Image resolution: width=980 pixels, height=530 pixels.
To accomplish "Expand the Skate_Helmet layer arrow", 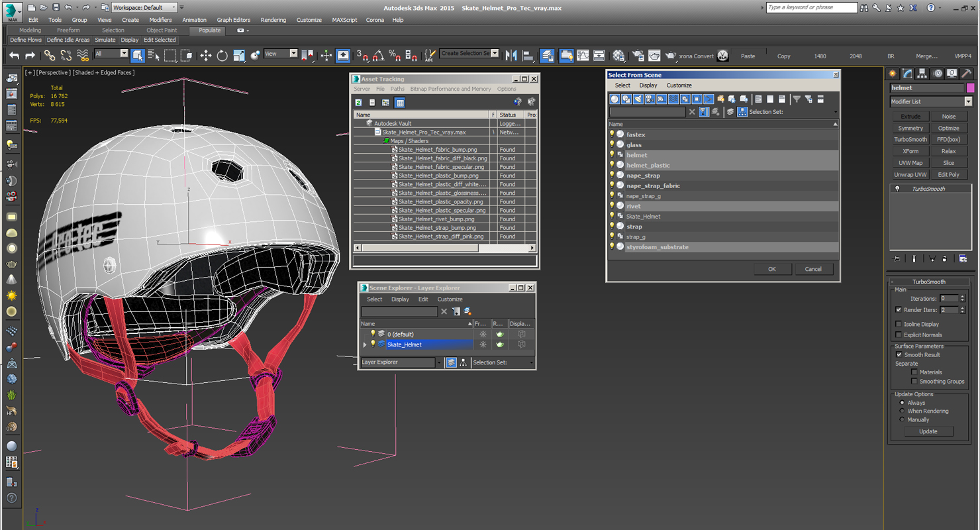I will click(x=365, y=344).
